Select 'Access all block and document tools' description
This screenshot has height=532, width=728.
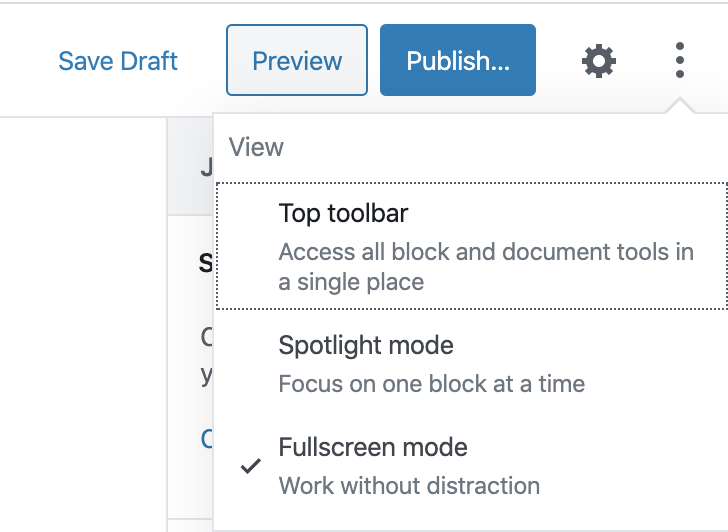tap(486, 266)
